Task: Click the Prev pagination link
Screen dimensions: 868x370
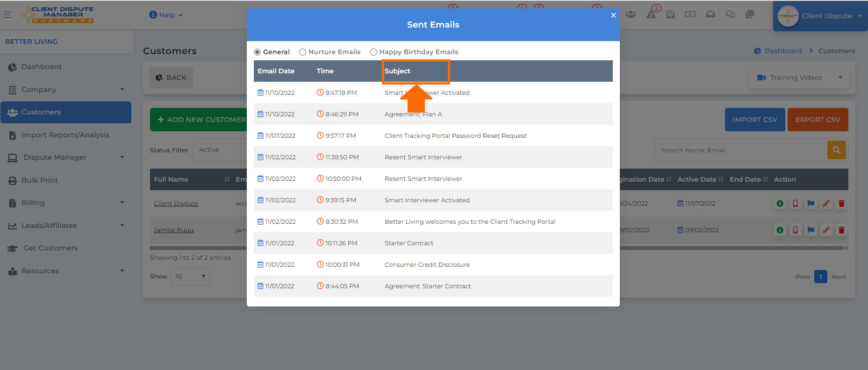Action: pos(803,277)
